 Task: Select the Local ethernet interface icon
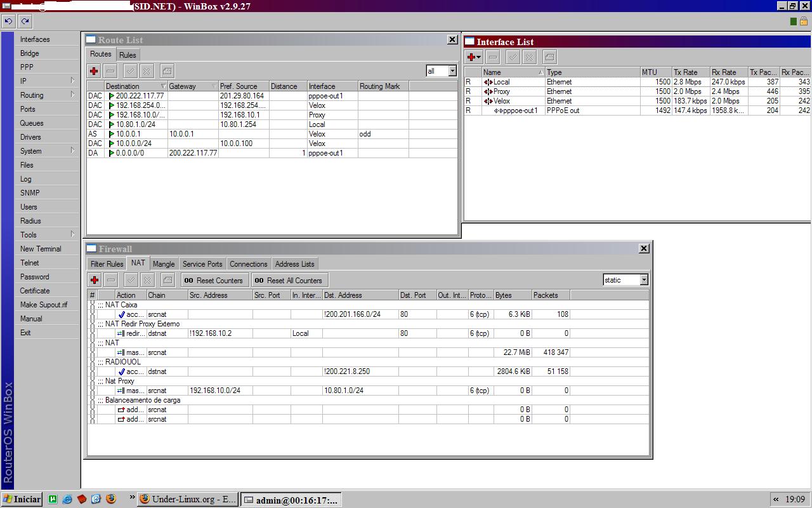pyautogui.click(x=488, y=82)
